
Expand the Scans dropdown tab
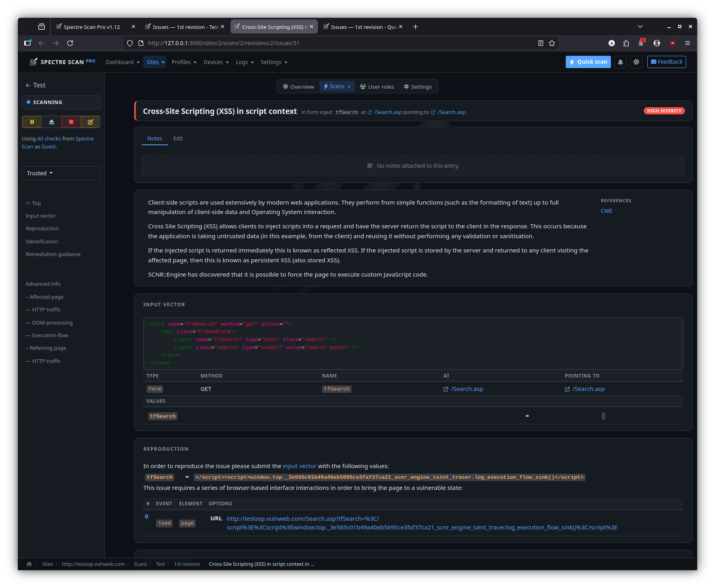[337, 86]
